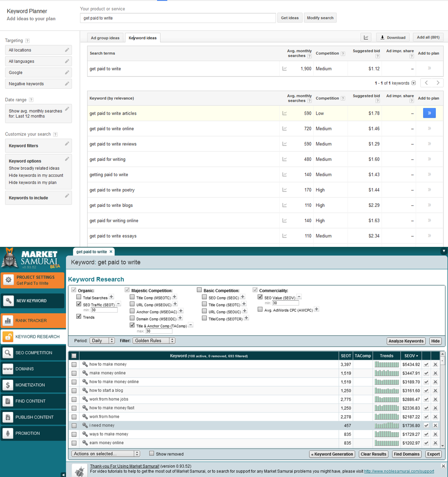Open Domains module

[x=33, y=369]
